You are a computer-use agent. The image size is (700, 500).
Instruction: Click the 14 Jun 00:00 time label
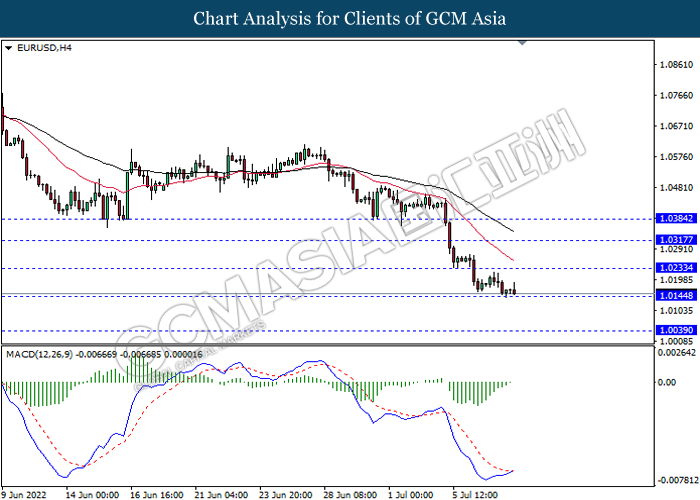point(92,495)
